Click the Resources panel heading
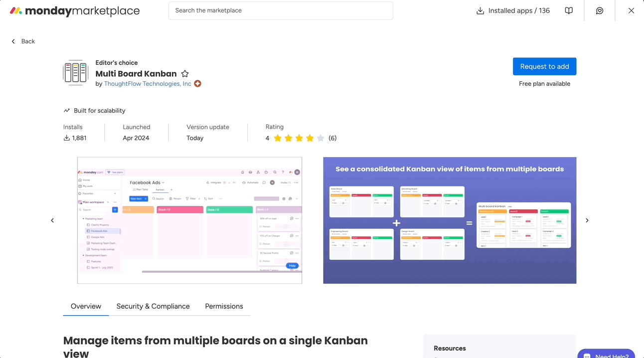The image size is (644, 358). tap(450, 349)
